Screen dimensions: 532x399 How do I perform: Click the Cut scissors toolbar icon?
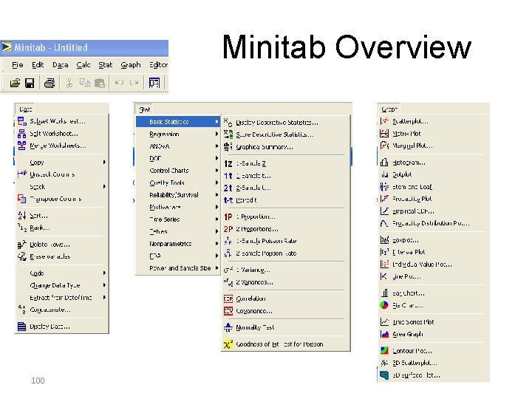[69, 83]
